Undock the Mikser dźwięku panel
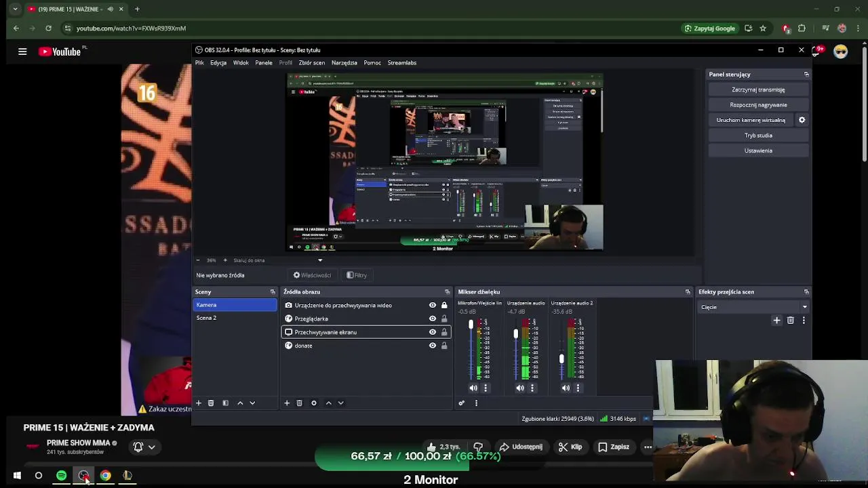 pos(688,292)
